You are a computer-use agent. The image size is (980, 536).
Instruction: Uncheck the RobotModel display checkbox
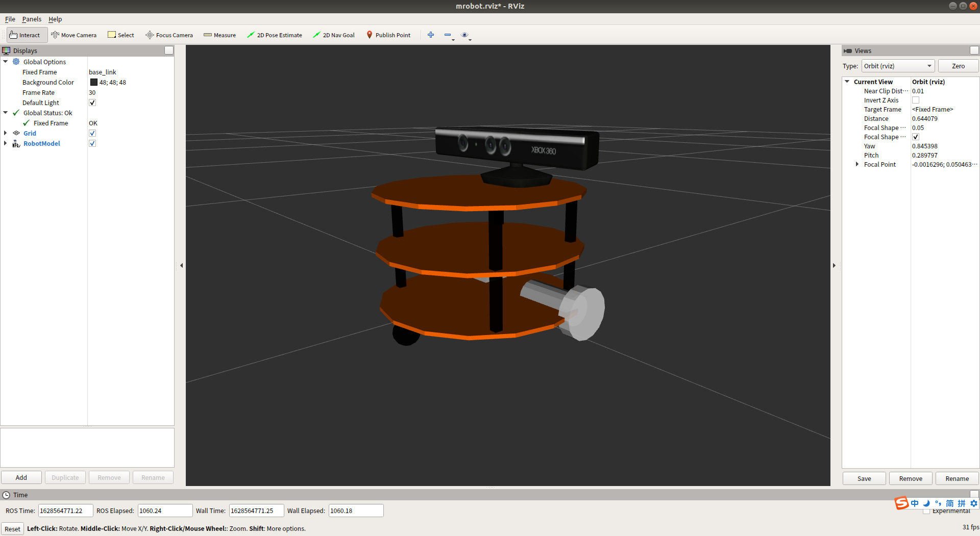[92, 143]
